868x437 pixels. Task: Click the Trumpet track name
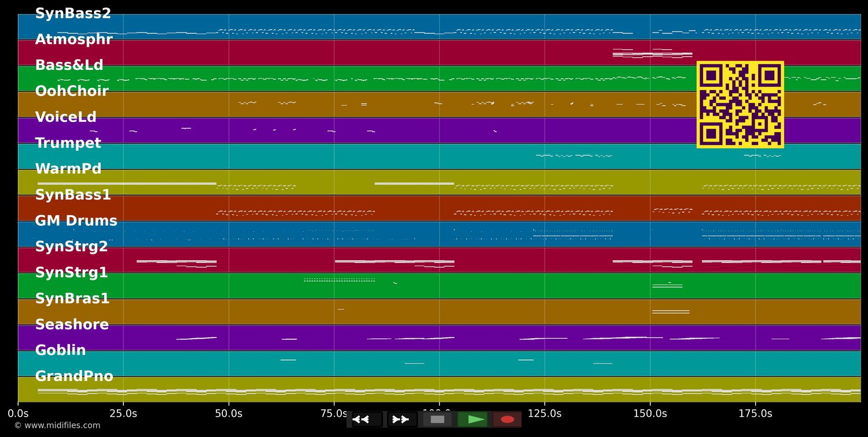click(x=68, y=143)
